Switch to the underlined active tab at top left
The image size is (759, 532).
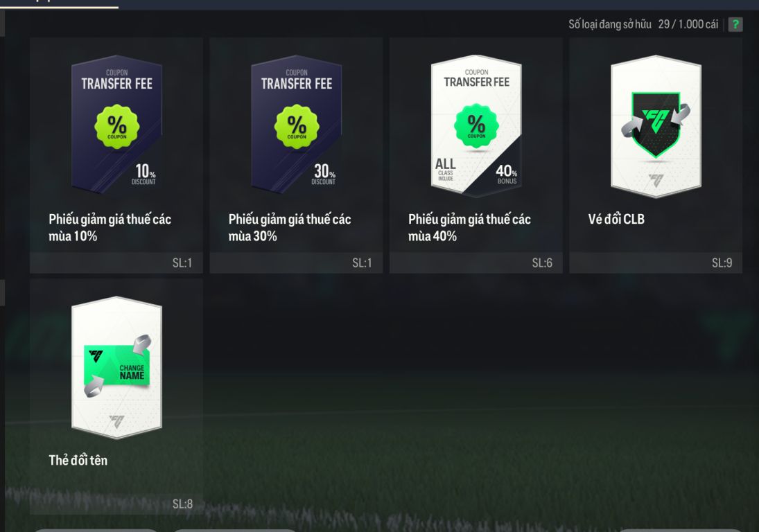(59, 4)
